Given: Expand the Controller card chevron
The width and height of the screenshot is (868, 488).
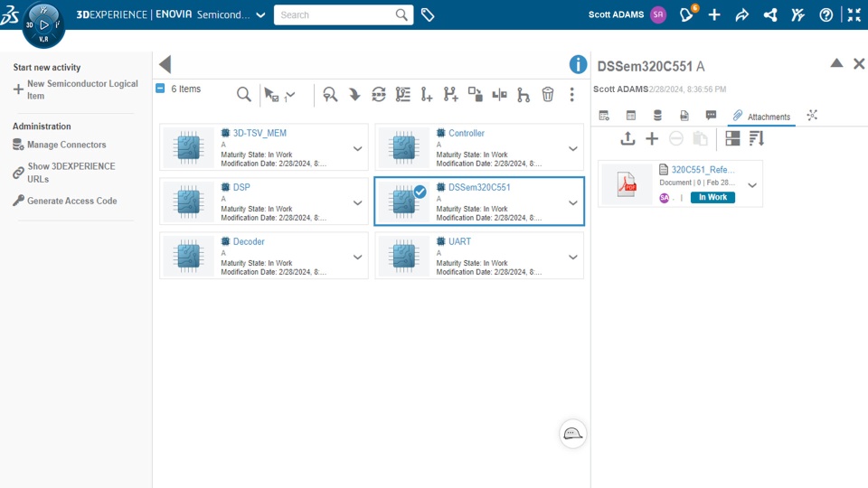Looking at the screenshot, I should click(573, 148).
